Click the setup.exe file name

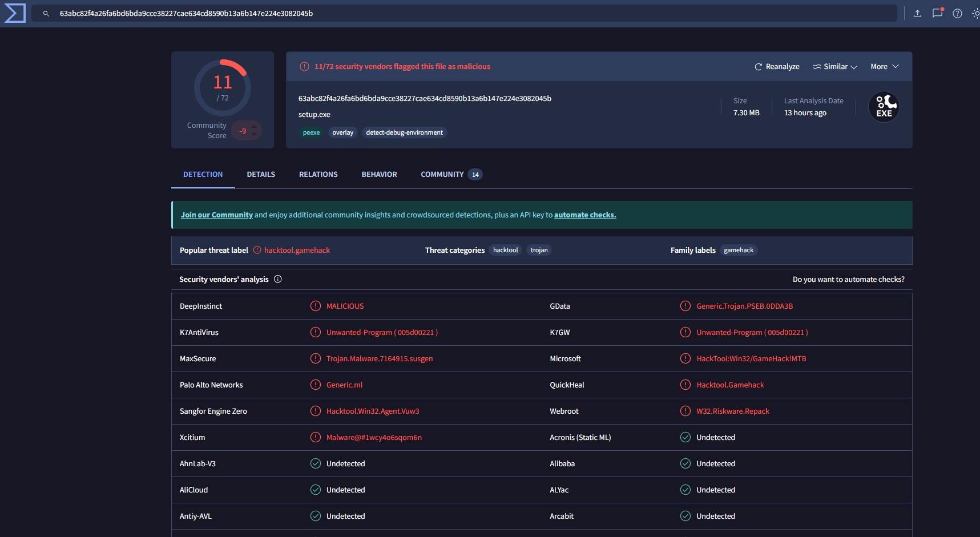click(x=314, y=115)
